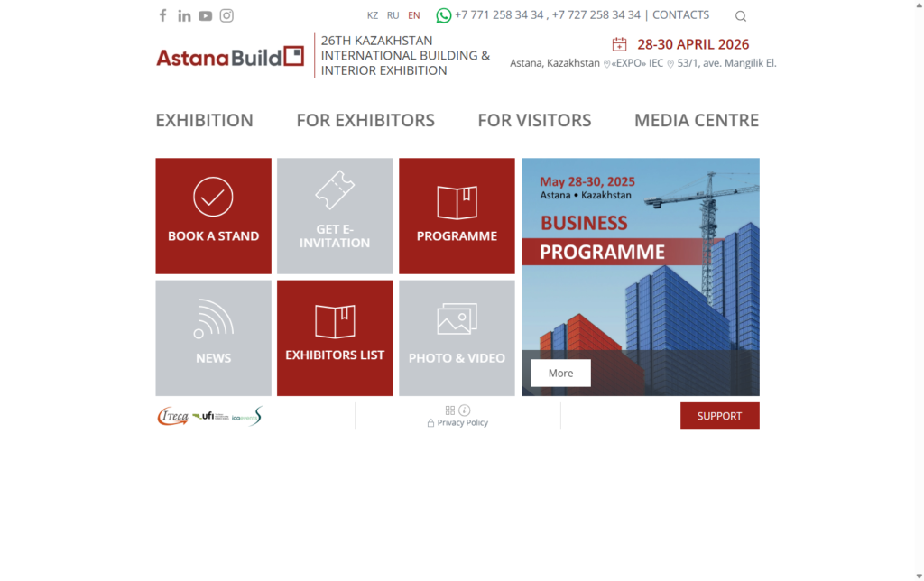Screen dimensions: 924x581
Task: Open the For Exhibitors menu
Action: point(365,120)
